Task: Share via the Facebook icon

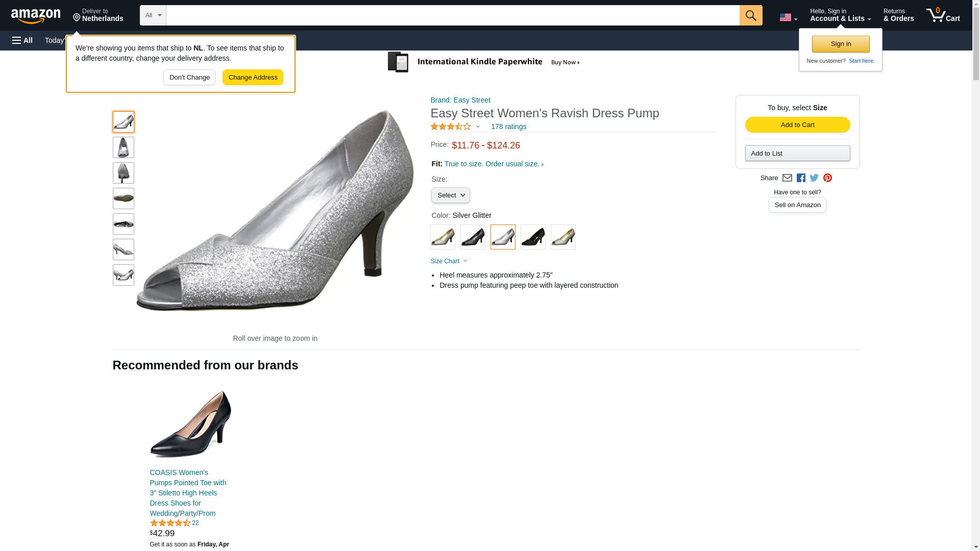Action: 800,178
